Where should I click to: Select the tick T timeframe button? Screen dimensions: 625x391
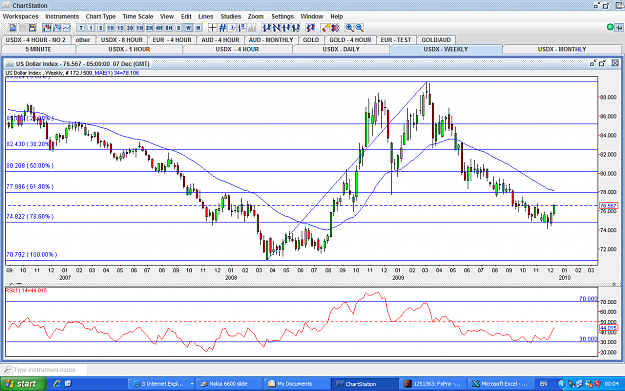tap(81, 28)
